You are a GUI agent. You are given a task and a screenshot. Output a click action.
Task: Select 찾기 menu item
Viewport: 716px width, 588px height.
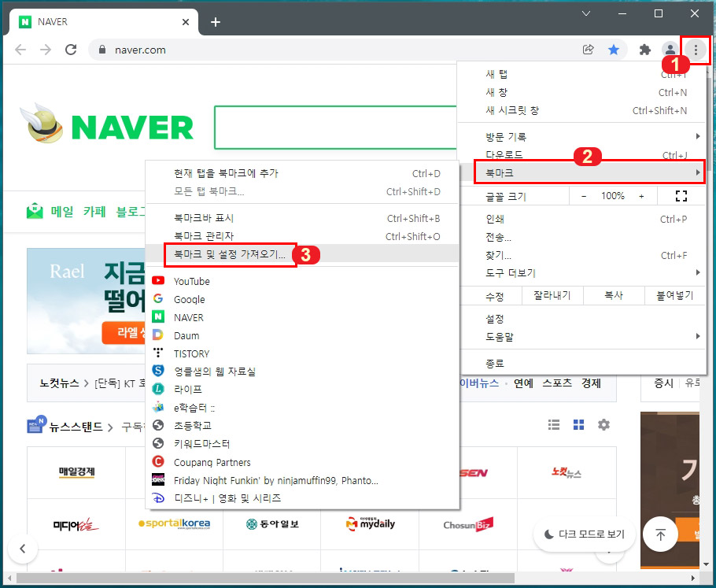582,255
